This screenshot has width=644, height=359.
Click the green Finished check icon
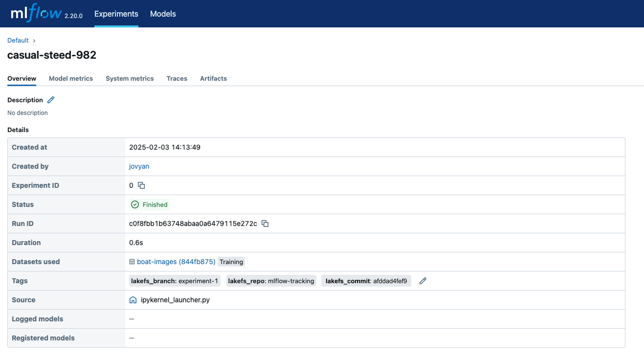(135, 204)
